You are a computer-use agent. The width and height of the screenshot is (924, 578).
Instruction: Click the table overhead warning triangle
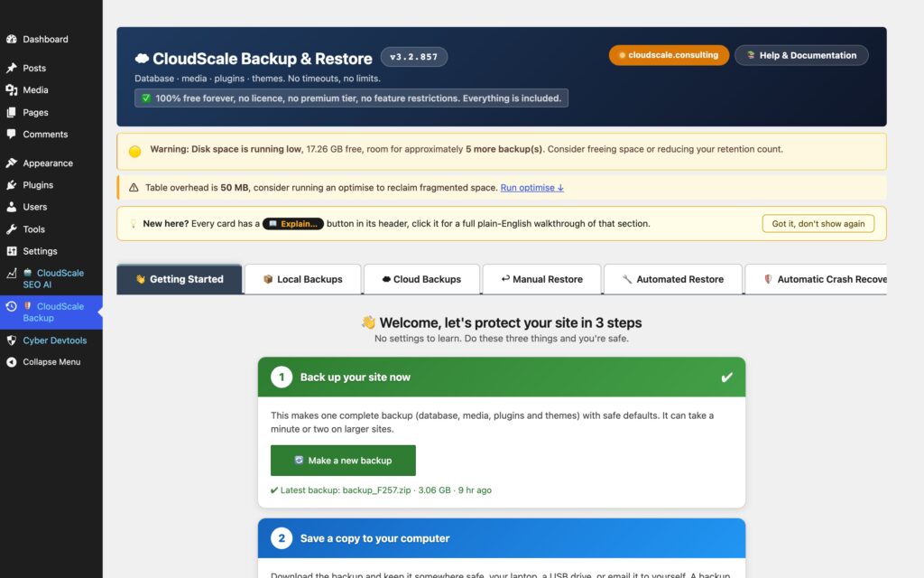coord(134,188)
